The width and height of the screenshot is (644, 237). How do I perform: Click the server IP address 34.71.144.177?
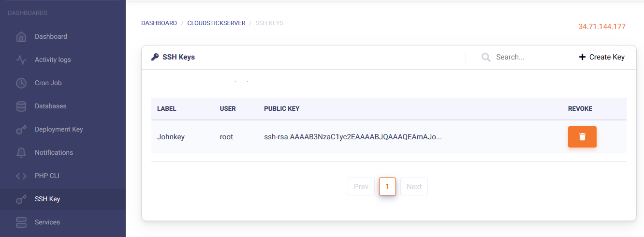click(602, 27)
